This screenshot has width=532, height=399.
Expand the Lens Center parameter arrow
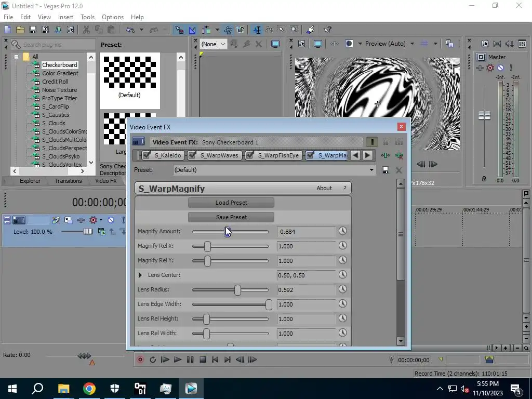tap(140, 275)
